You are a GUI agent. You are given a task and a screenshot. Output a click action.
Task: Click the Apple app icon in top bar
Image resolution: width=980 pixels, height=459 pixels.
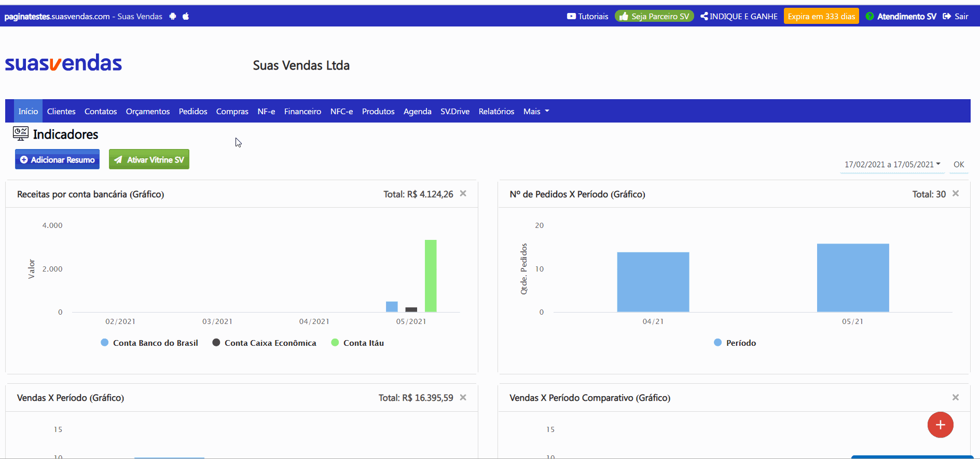(x=186, y=16)
